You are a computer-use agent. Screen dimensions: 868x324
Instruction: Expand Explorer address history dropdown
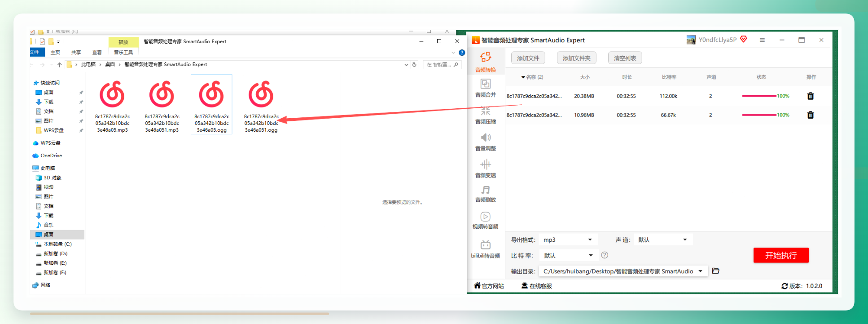click(x=406, y=65)
